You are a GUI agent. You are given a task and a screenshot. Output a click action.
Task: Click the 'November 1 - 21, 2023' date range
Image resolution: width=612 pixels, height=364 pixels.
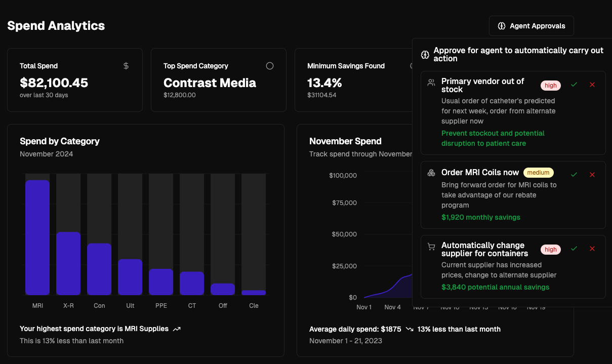pos(346,341)
